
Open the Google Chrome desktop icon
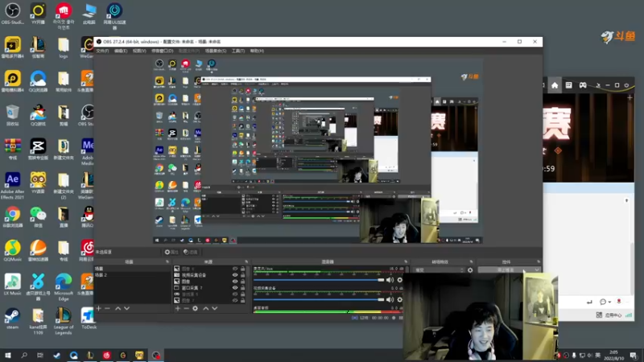[12, 217]
